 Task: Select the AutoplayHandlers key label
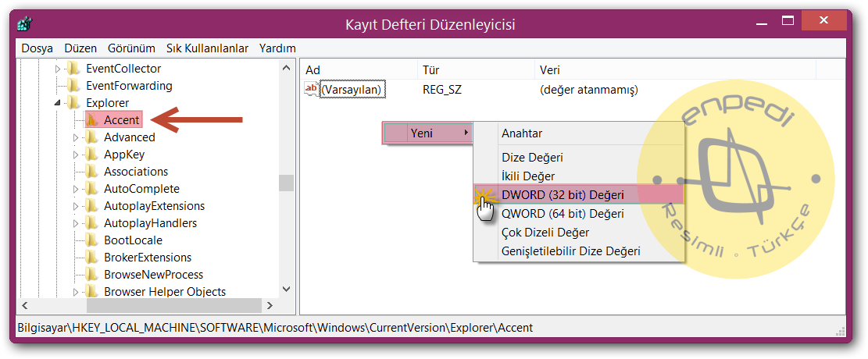point(150,223)
